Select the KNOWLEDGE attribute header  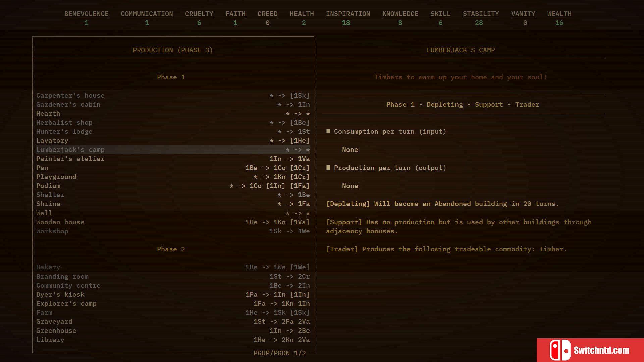click(400, 14)
